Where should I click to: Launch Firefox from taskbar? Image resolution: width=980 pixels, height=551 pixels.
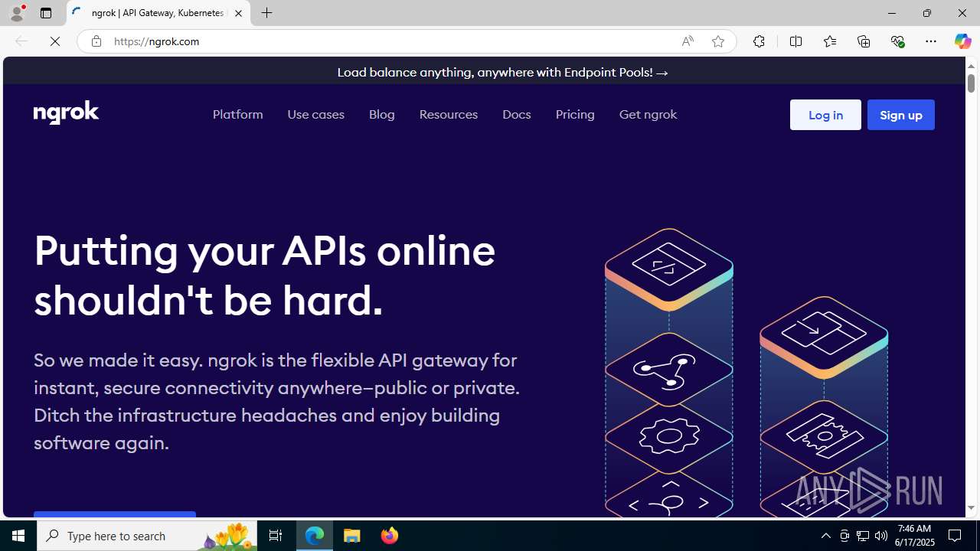(389, 536)
